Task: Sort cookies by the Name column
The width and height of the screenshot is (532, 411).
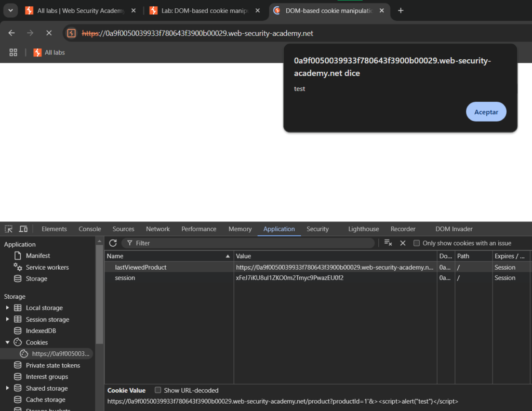Action: [169, 256]
